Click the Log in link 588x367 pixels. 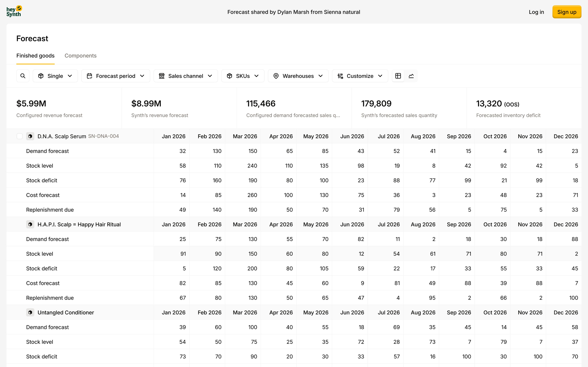pyautogui.click(x=536, y=12)
